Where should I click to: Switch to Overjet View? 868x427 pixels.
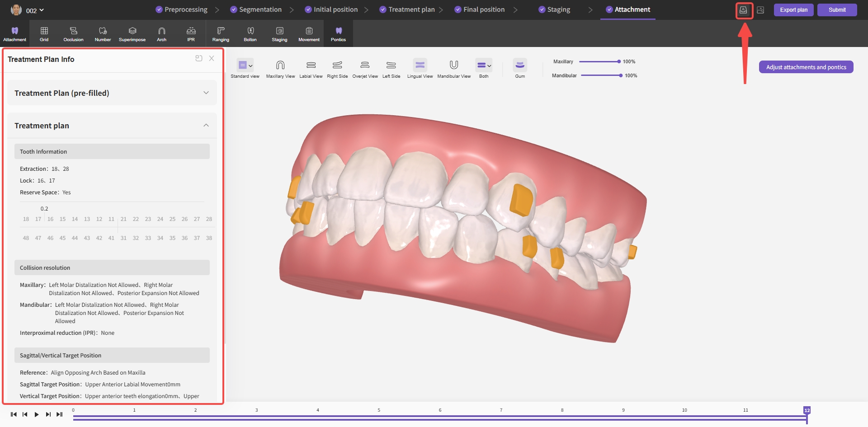[x=365, y=68]
